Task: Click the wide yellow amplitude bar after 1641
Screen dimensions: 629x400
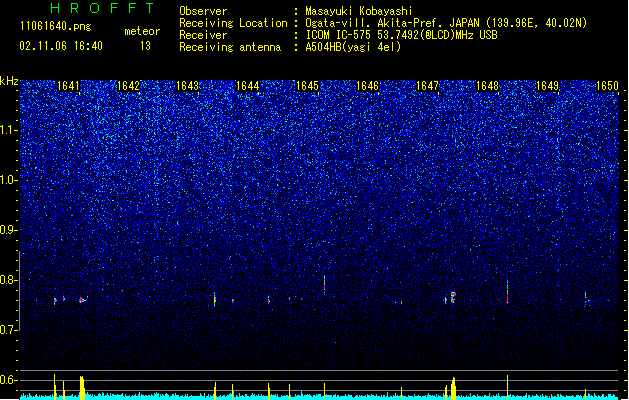Action: [82, 388]
